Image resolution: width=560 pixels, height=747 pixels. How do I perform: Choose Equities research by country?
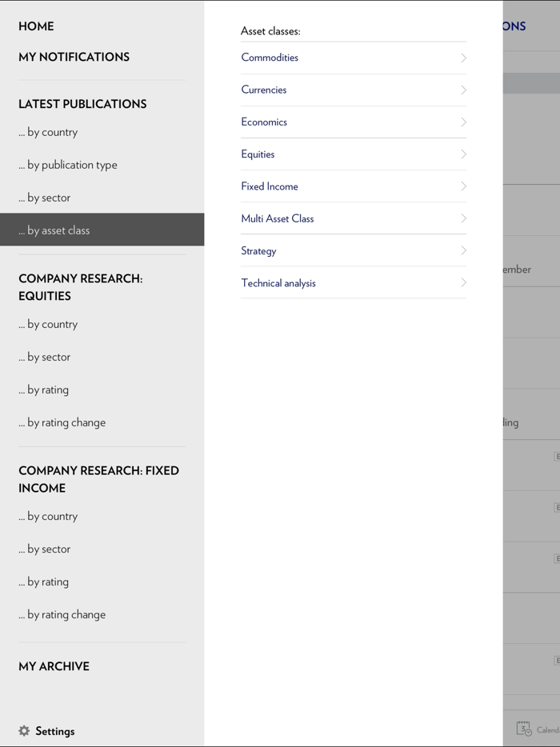coord(48,325)
